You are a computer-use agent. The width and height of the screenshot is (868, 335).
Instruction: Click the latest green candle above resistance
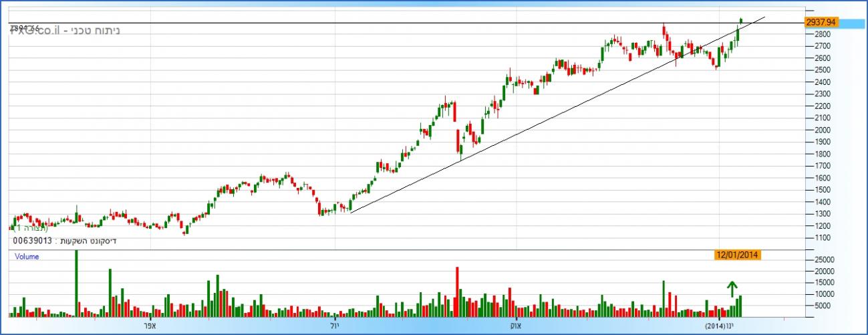click(x=741, y=21)
